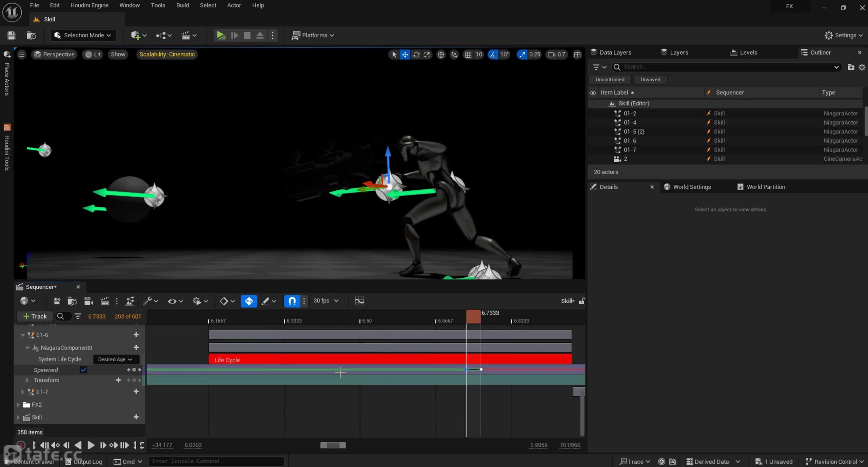Viewport: 868px width, 467px height.
Task: Open the viewport layout grid icon
Action: tap(577, 55)
